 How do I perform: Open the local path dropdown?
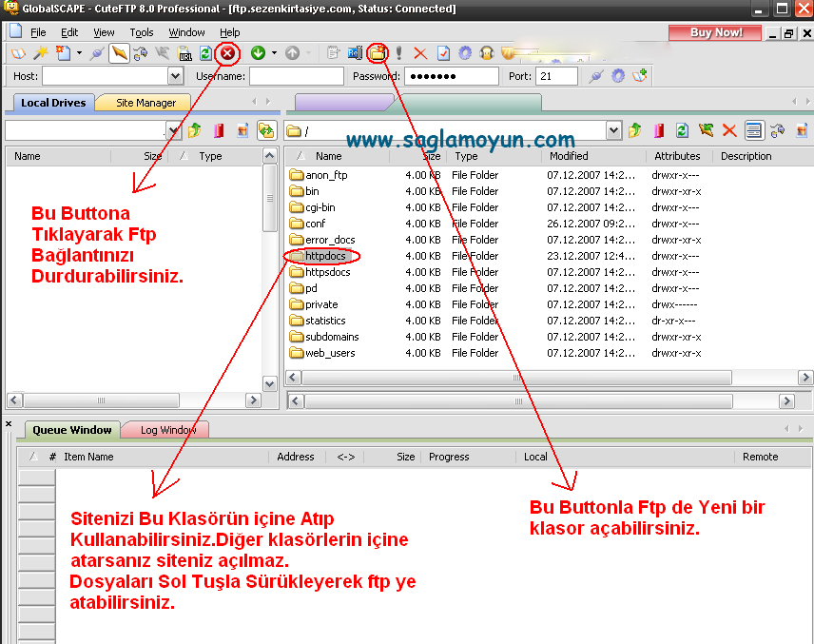pyautogui.click(x=174, y=131)
